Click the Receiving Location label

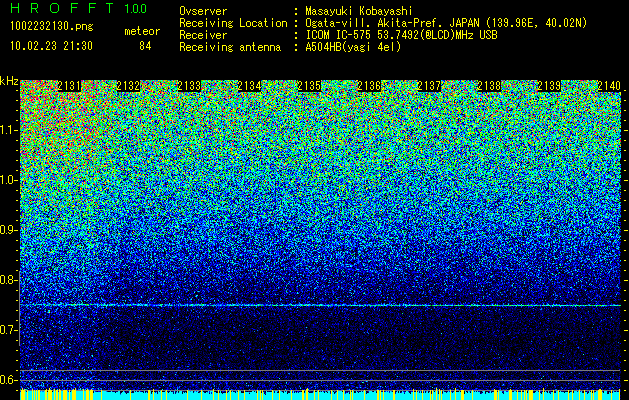[x=233, y=23]
